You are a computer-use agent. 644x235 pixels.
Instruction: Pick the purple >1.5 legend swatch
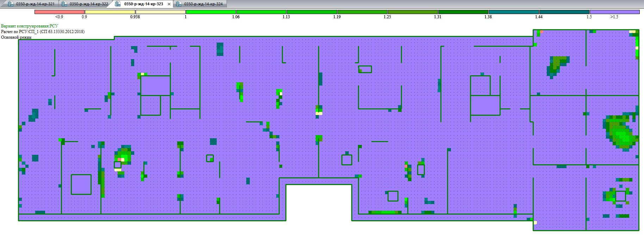pyautogui.click(x=615, y=12)
